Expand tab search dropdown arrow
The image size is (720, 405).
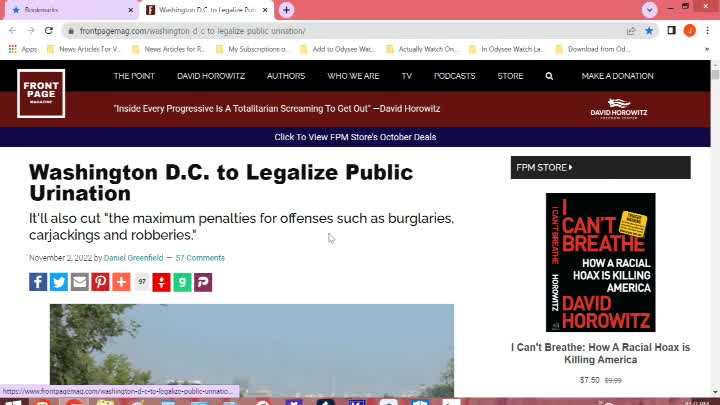pyautogui.click(x=649, y=10)
